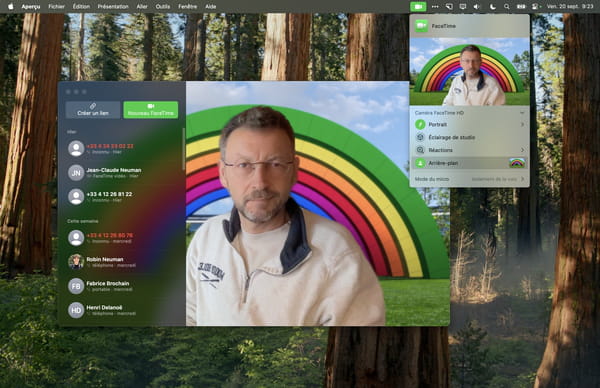Image resolution: width=600 pixels, height=388 pixels.
Task: Click the sound volume menu bar icon
Action: [x=477, y=7]
